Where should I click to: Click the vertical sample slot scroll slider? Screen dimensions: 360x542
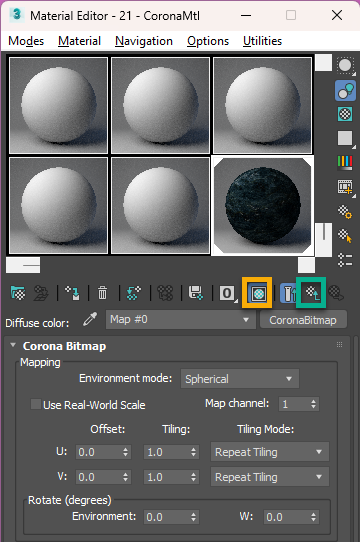coord(324,240)
